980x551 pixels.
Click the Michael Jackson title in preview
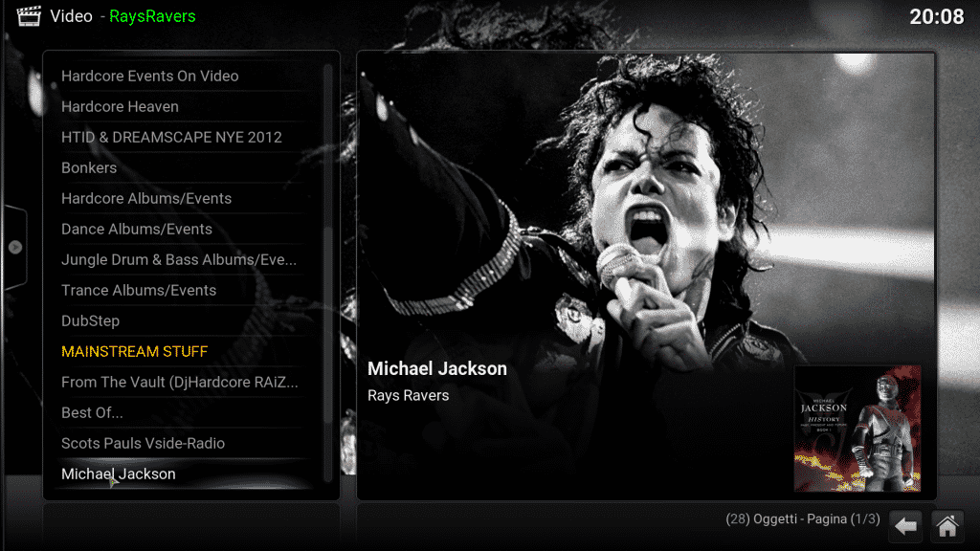436,368
